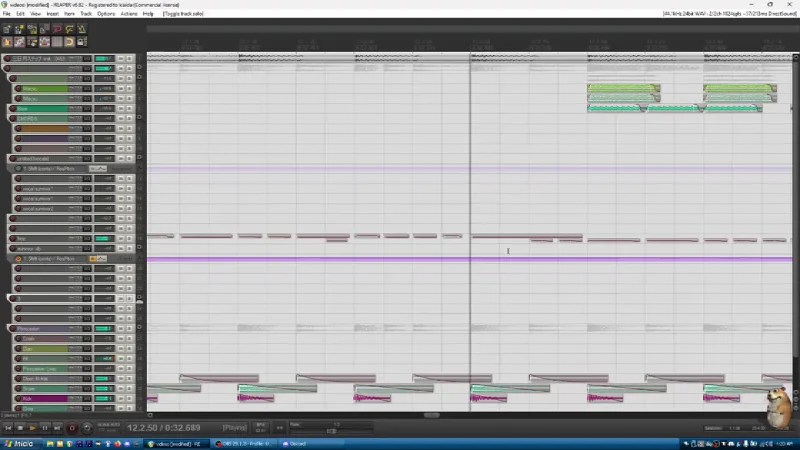The width and height of the screenshot is (800, 450).
Task: Click the horizontal arrange-view scrollbar
Action: coord(431,415)
